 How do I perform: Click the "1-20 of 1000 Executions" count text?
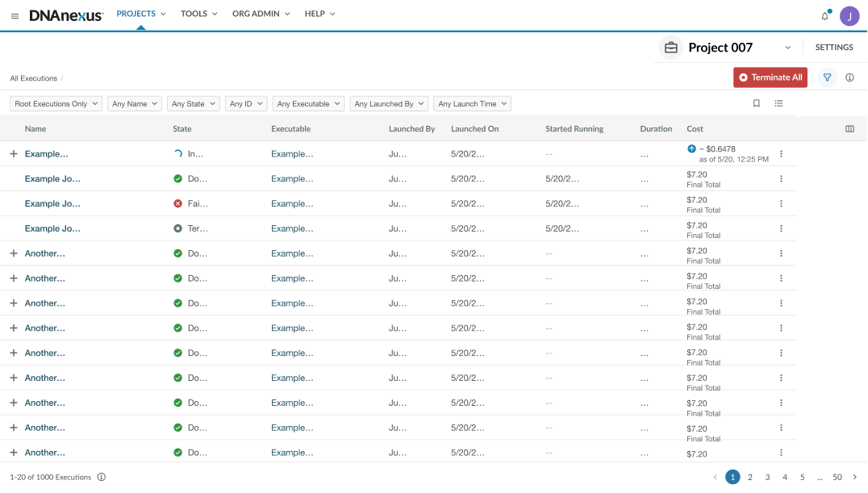click(x=50, y=478)
